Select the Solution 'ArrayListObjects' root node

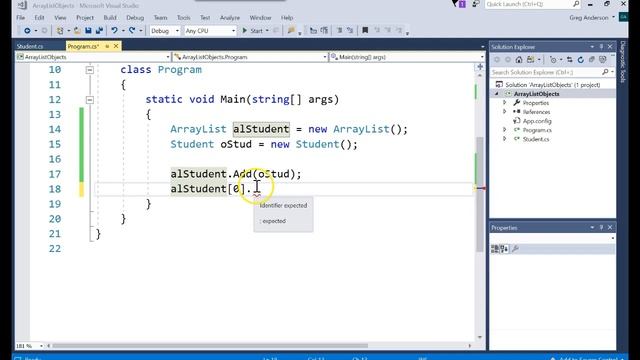tap(553, 85)
